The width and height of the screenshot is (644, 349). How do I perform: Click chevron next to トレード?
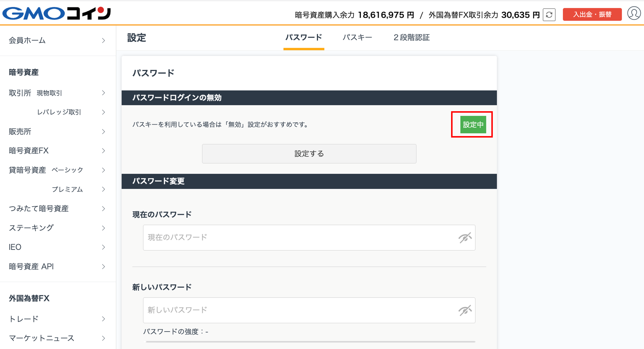coord(103,319)
